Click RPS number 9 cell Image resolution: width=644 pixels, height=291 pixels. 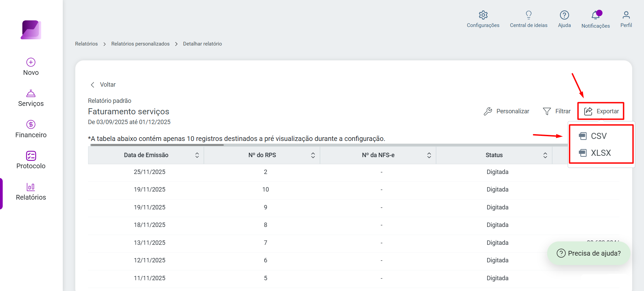[266, 207]
